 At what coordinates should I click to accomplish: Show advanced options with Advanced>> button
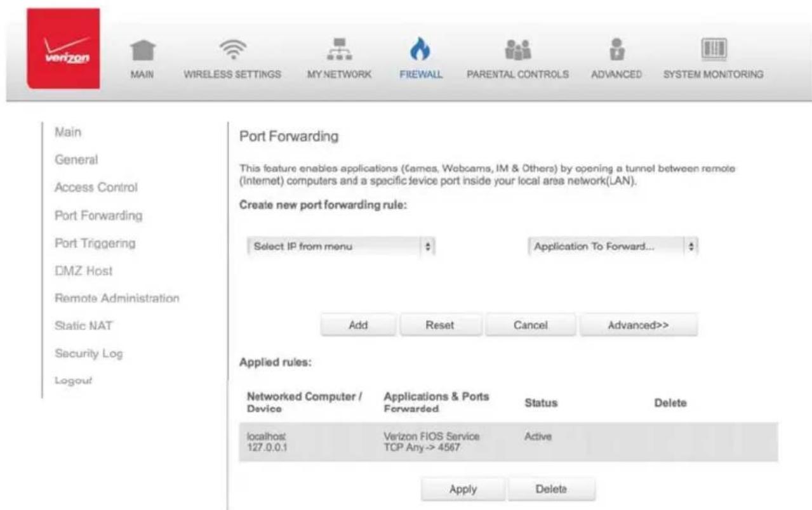tap(638, 325)
